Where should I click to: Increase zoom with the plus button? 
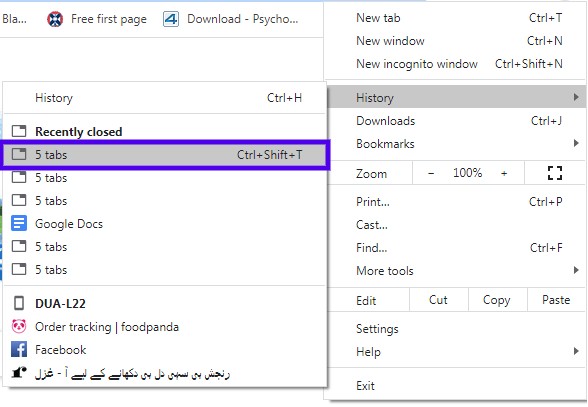tap(504, 173)
